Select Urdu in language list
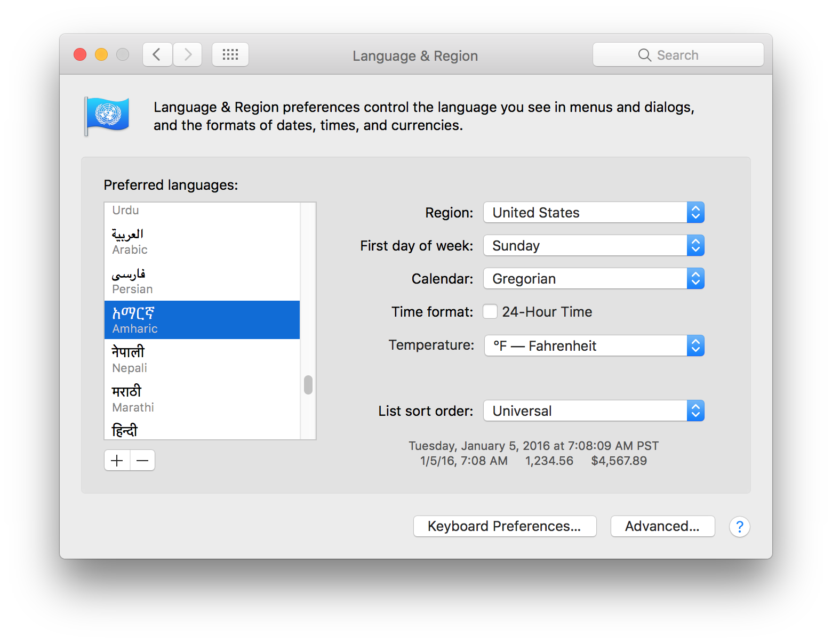This screenshot has width=832, height=644. pyautogui.click(x=202, y=210)
